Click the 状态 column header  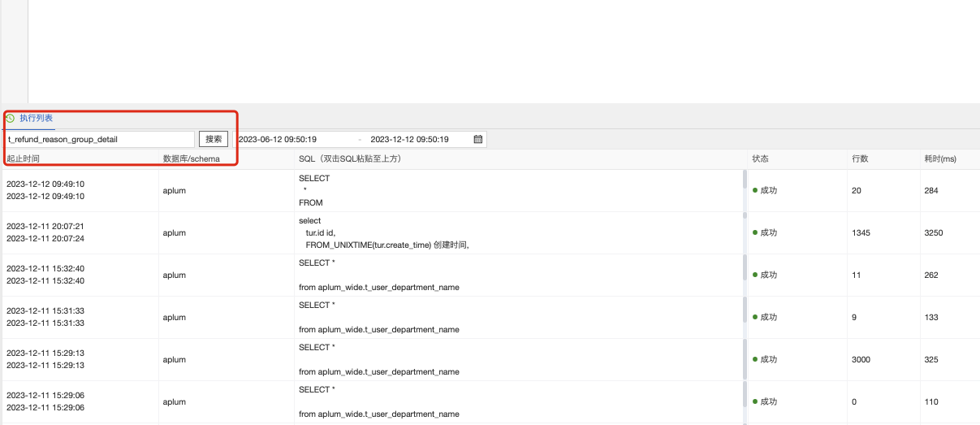click(x=760, y=158)
